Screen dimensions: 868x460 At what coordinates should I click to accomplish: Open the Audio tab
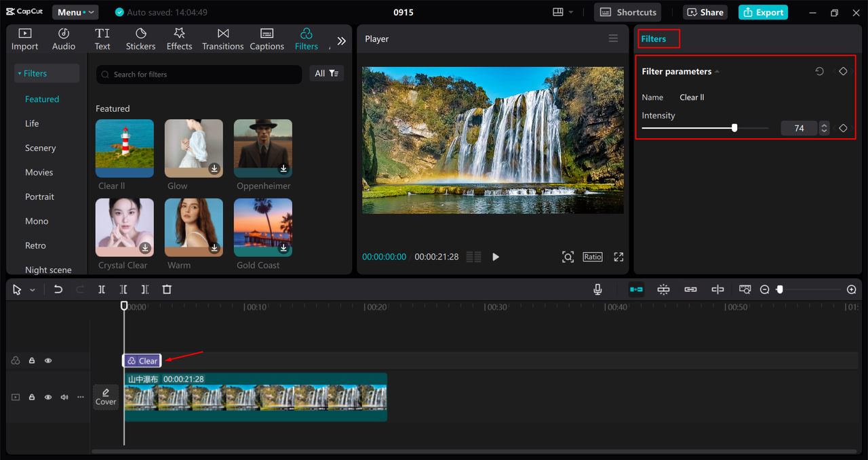point(64,39)
